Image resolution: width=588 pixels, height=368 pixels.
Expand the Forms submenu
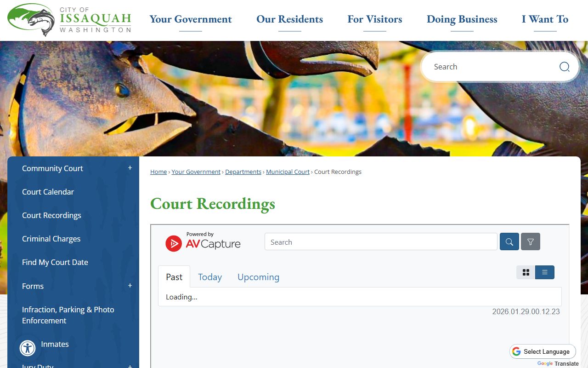[x=130, y=286]
